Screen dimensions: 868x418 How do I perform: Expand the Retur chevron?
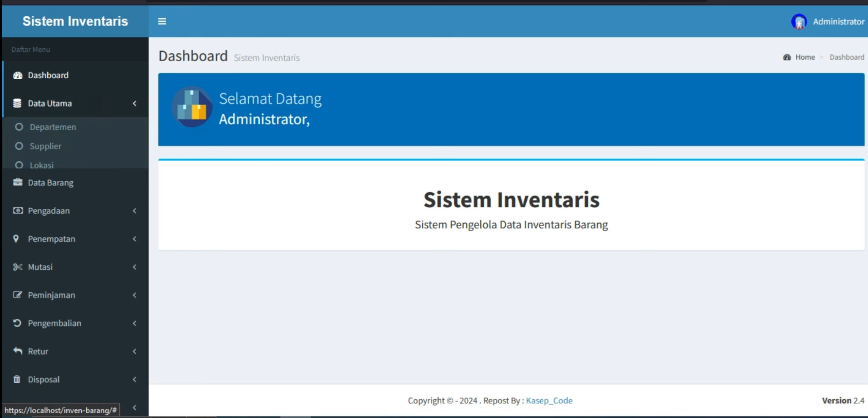(x=134, y=351)
